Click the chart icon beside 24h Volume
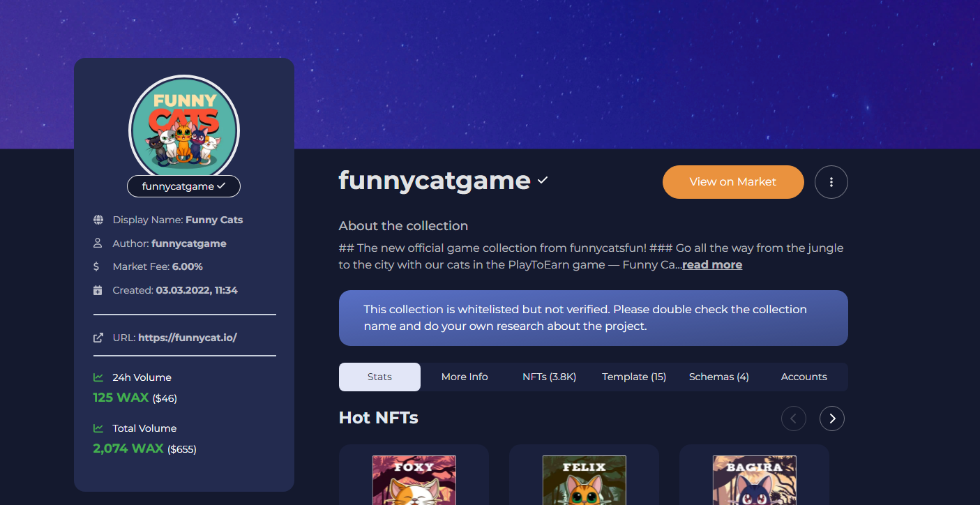Viewport: 980px width, 505px height. click(98, 377)
